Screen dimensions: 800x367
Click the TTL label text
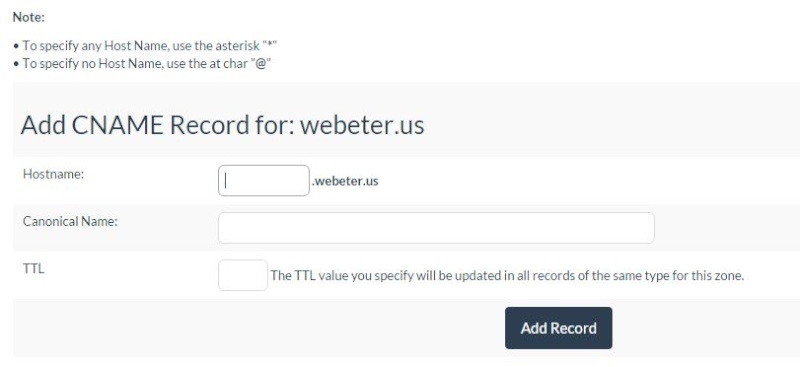[34, 268]
